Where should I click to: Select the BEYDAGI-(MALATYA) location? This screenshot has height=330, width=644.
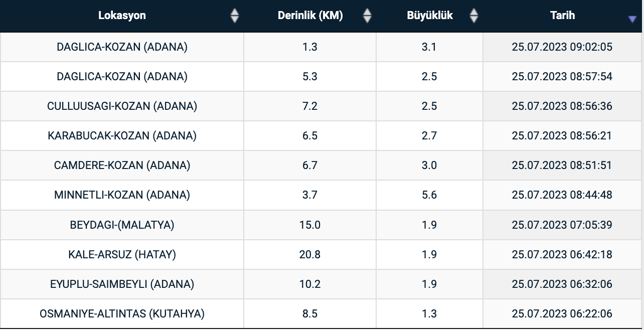point(122,225)
